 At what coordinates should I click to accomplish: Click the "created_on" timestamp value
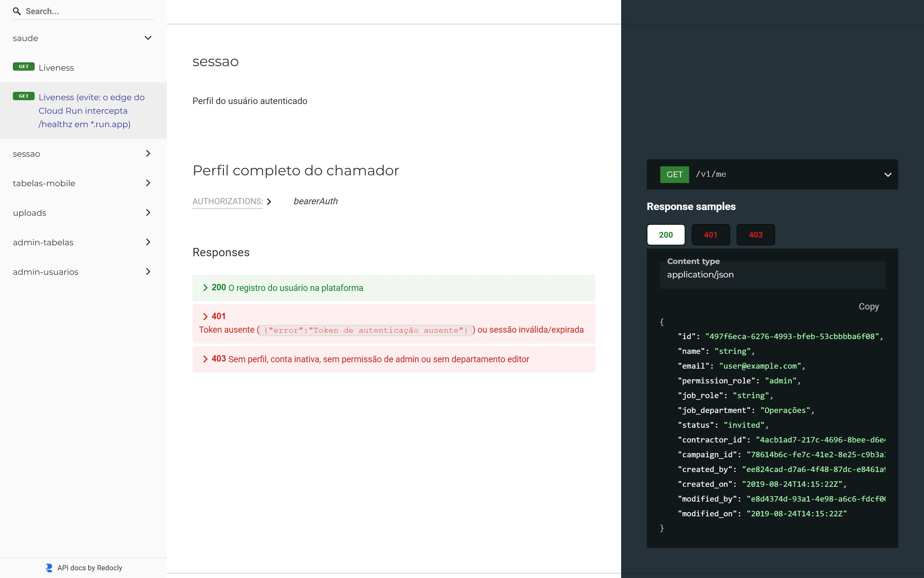(x=792, y=484)
